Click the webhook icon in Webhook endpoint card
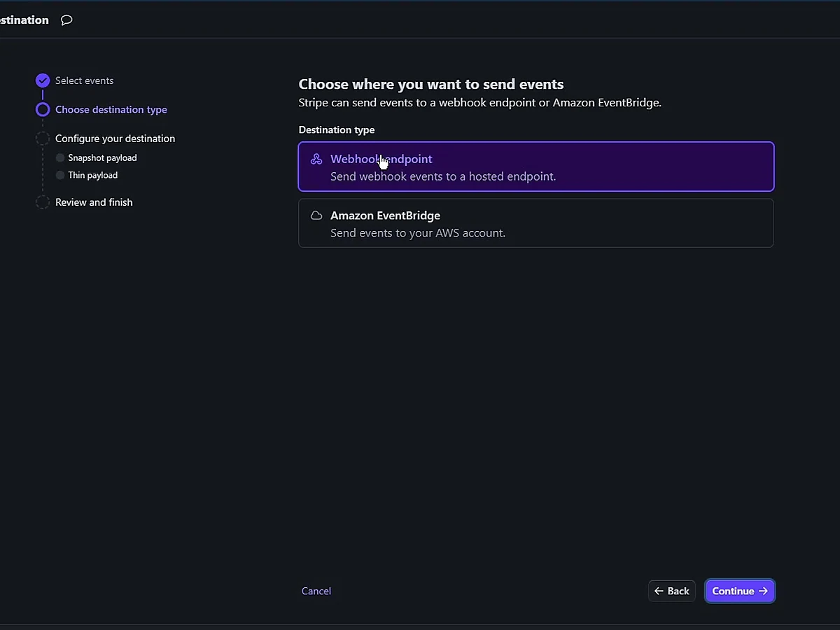Image resolution: width=840 pixels, height=630 pixels. 316,159
